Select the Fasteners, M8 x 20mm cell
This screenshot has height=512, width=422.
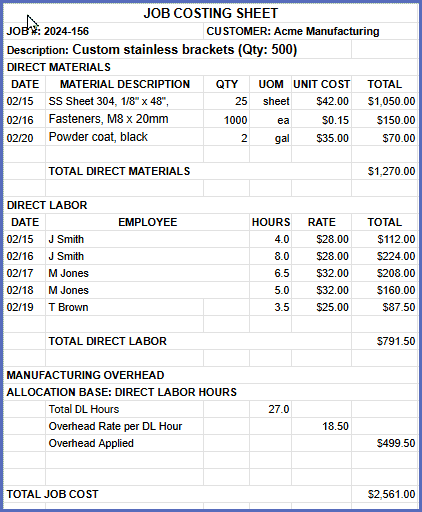point(125,119)
